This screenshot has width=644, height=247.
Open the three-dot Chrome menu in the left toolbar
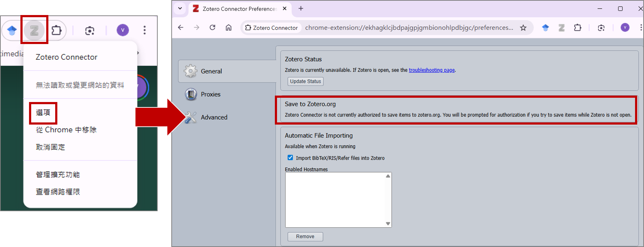point(144,30)
